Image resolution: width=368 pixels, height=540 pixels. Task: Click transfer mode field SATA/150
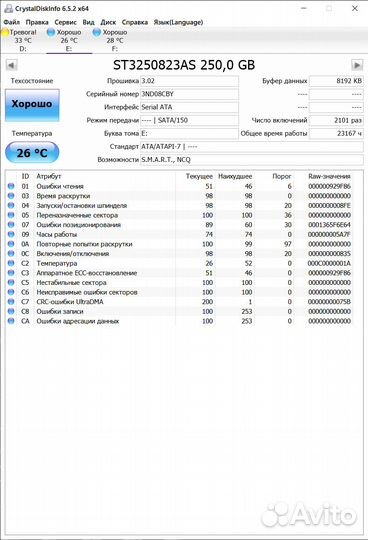[x=189, y=120]
